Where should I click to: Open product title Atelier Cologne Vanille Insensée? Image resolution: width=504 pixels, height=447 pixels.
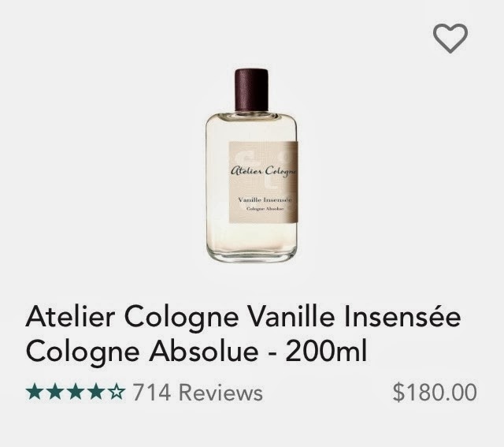click(243, 317)
